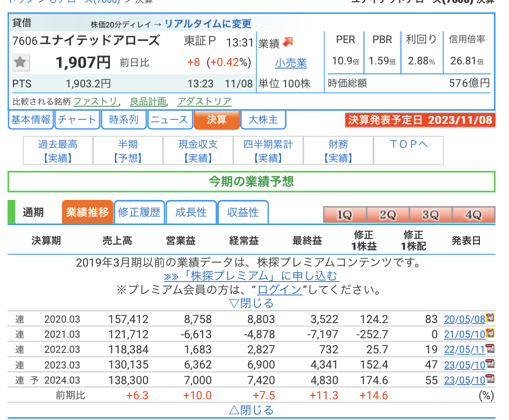The width and height of the screenshot is (509, 420).
Task: Click the 信用倍率 value 26.81倍
Action: 467,60
